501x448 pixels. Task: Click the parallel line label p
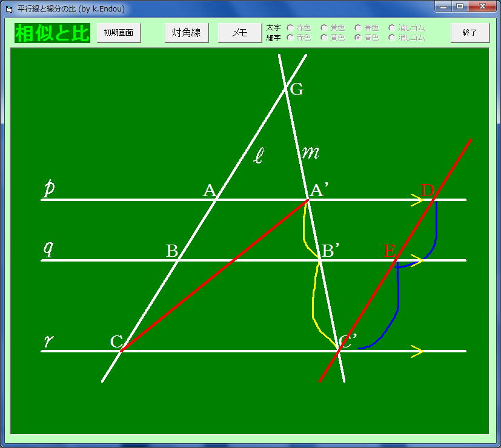pos(49,188)
